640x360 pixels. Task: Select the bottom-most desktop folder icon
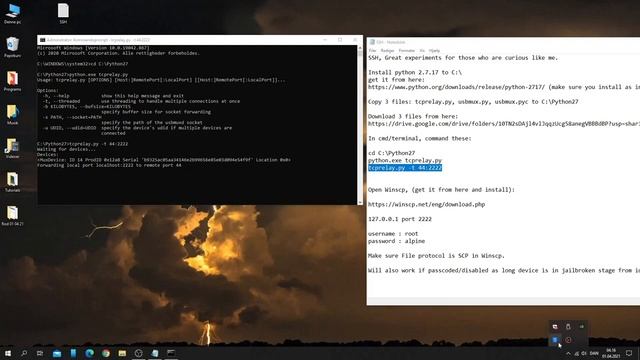[x=12, y=215]
